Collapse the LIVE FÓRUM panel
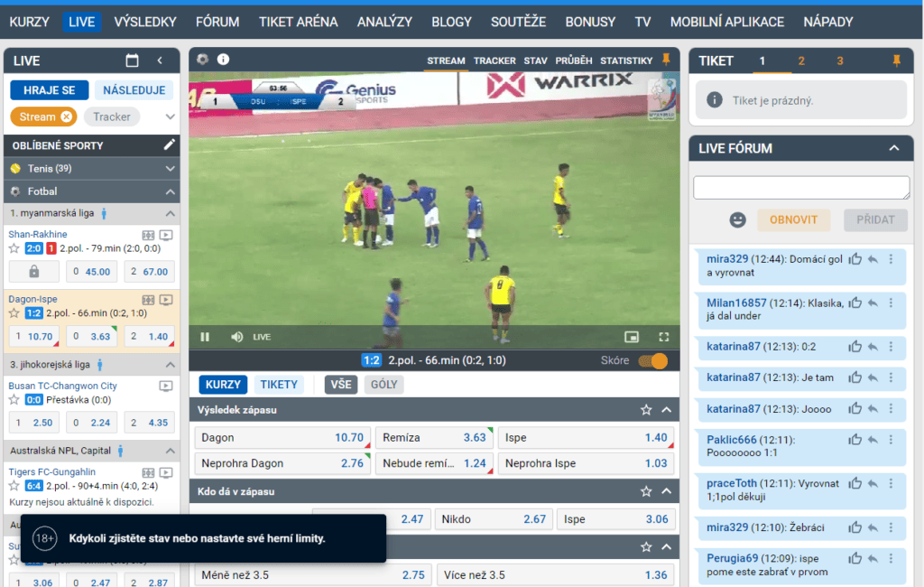Screen dimensions: 924x587 pos(894,148)
